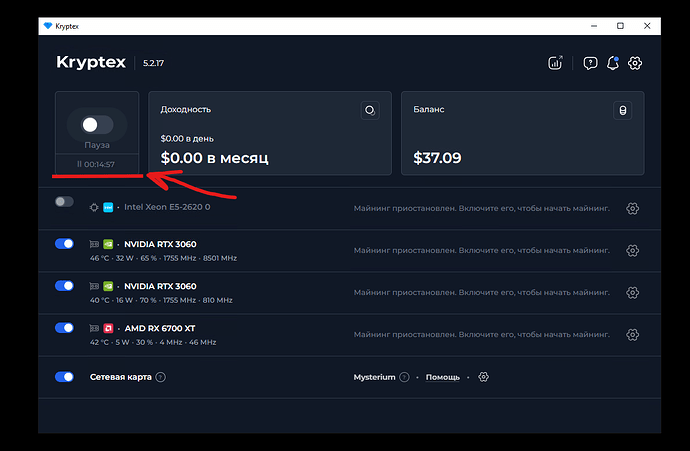Open settings gear for AMD RX 6700 XT
Viewport: 690px width, 451px height.
632,334
